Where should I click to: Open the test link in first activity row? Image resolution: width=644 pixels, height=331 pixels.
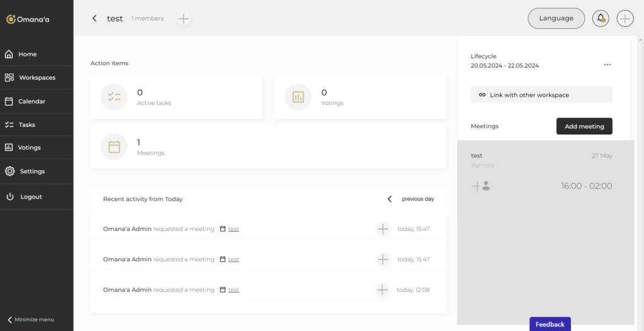(233, 229)
